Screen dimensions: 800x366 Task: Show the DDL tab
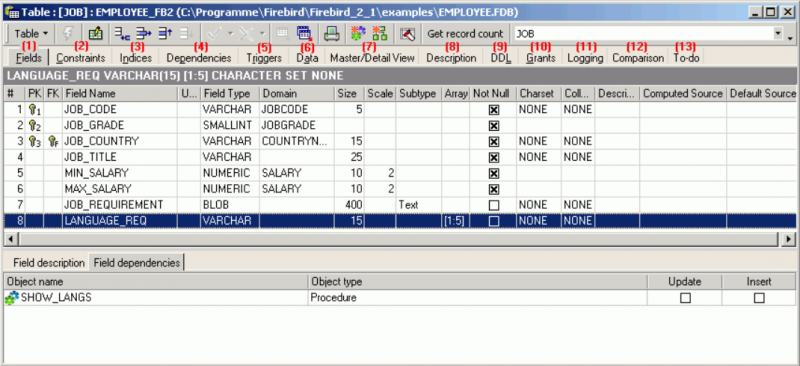coord(501,58)
